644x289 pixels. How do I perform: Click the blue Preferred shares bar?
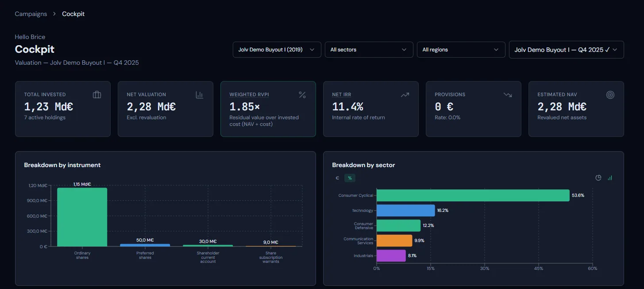[x=145, y=245]
